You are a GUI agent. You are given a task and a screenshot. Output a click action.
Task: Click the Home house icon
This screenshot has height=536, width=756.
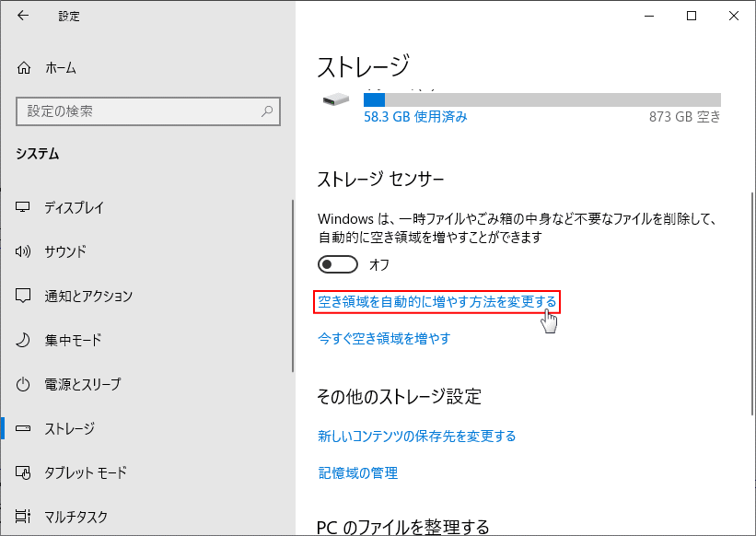24,68
